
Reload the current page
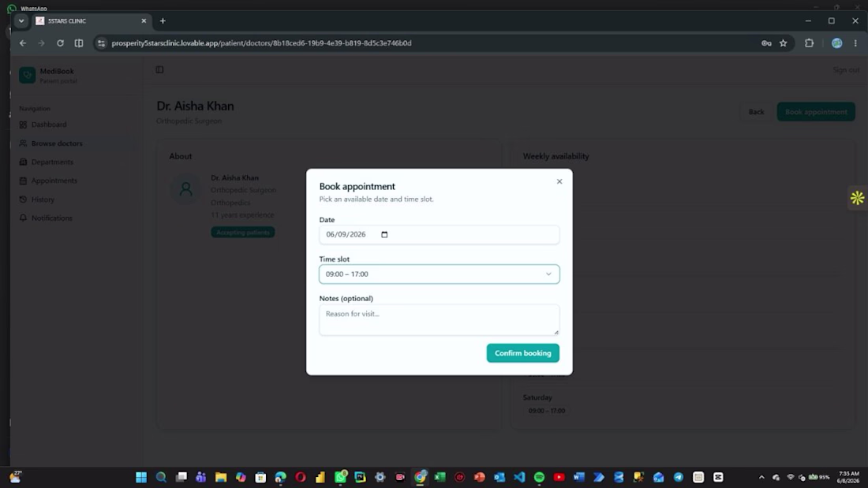(60, 43)
